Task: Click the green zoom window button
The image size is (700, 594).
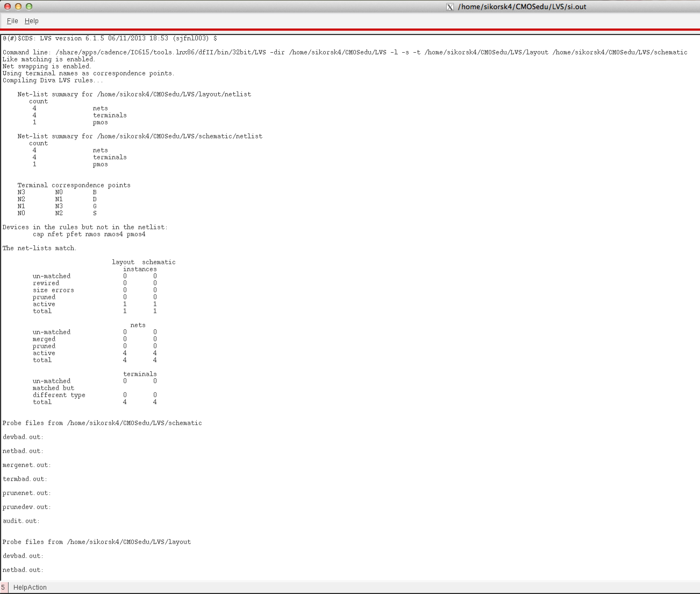Action: (29, 6)
